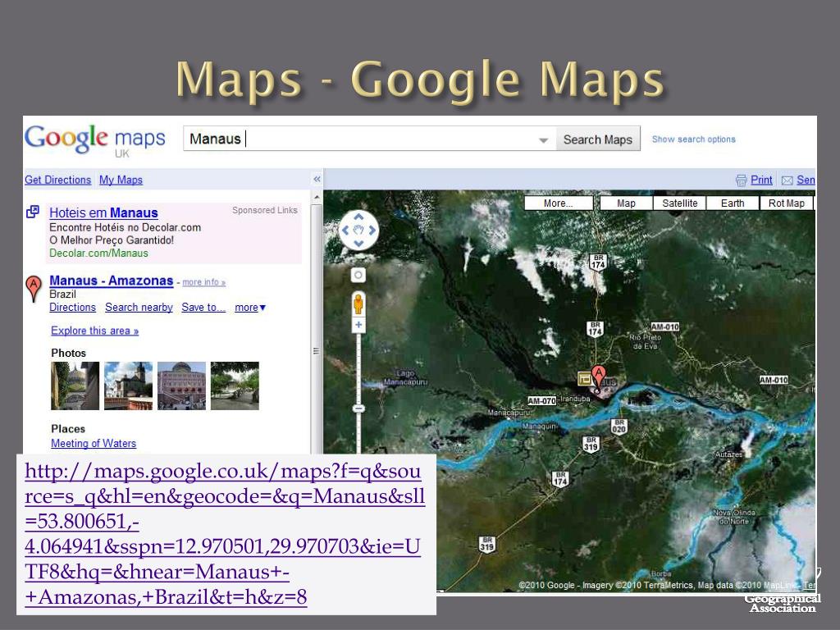The width and height of the screenshot is (840, 630).
Task: Collapse the left panel with double-chevron
Action: click(317, 179)
